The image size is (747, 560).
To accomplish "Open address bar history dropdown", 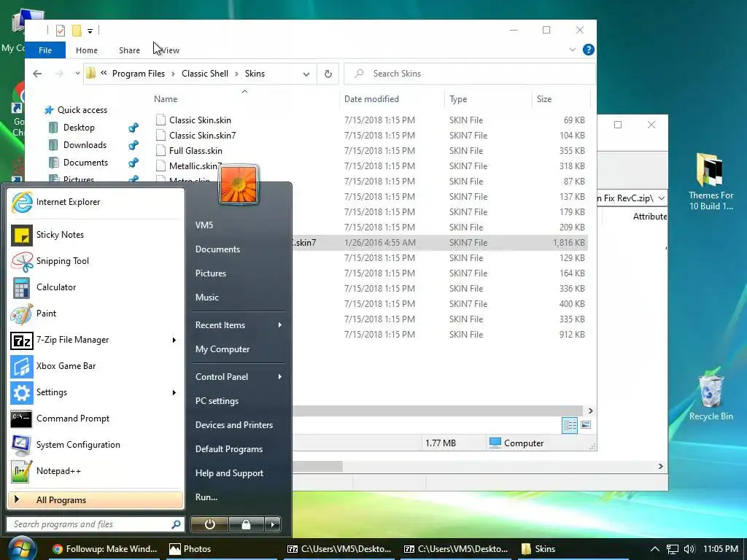I will click(306, 74).
